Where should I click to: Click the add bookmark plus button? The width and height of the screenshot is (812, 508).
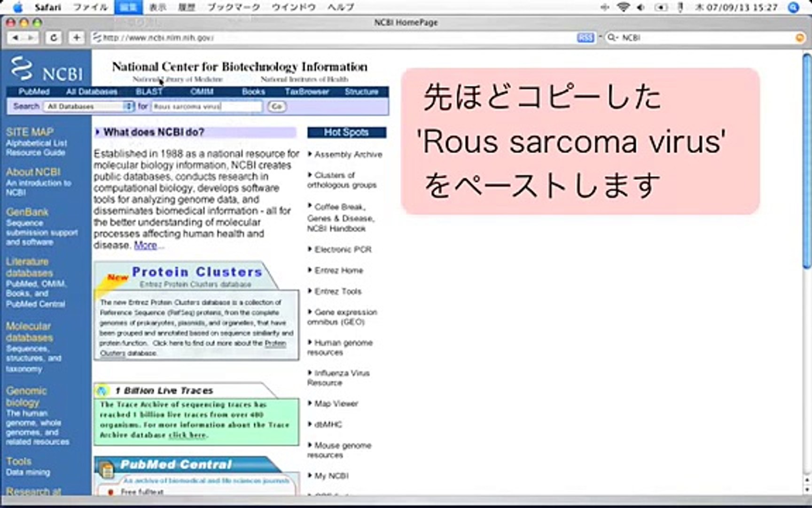77,38
